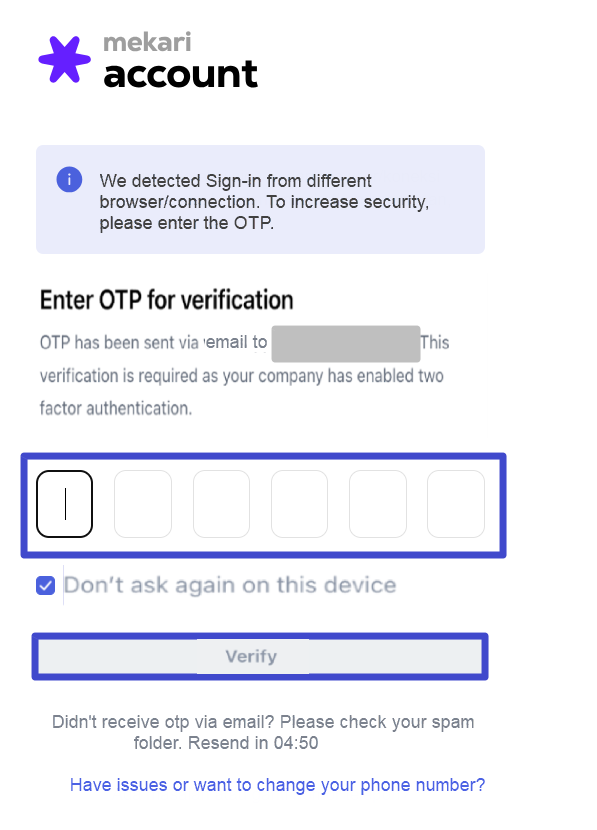Open "Have issues or want to change your phone number?" link
Viewport: 597px width, 830px height.
coord(277,784)
